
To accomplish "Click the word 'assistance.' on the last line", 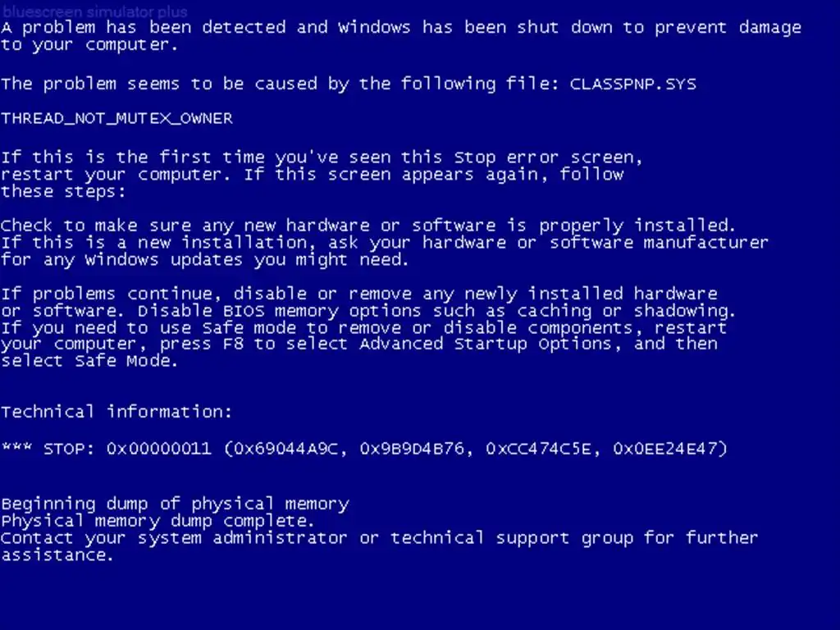I will [57, 555].
